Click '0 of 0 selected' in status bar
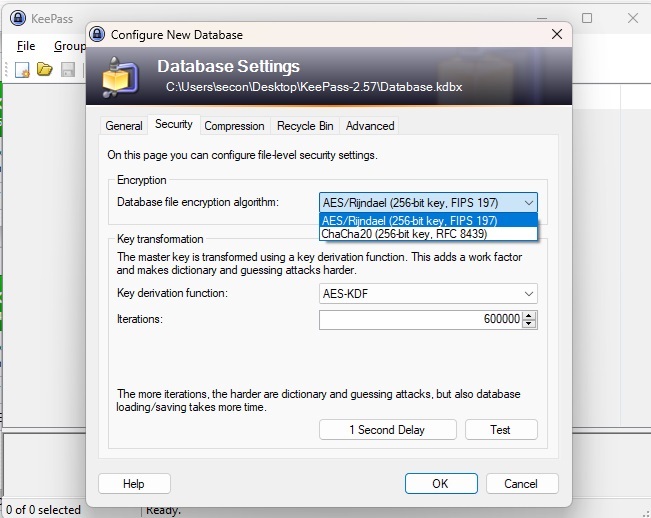This screenshot has width=651, height=518. (x=43, y=510)
